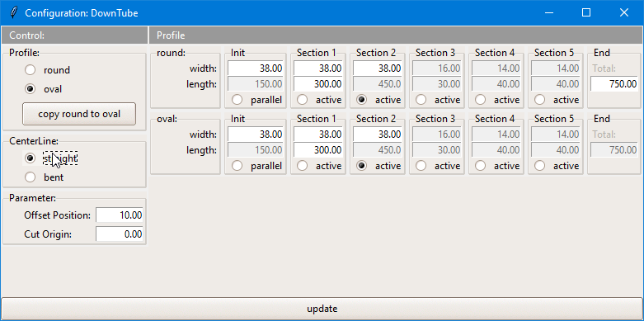Maximize the Configuration window
644x321 pixels.
point(586,12)
